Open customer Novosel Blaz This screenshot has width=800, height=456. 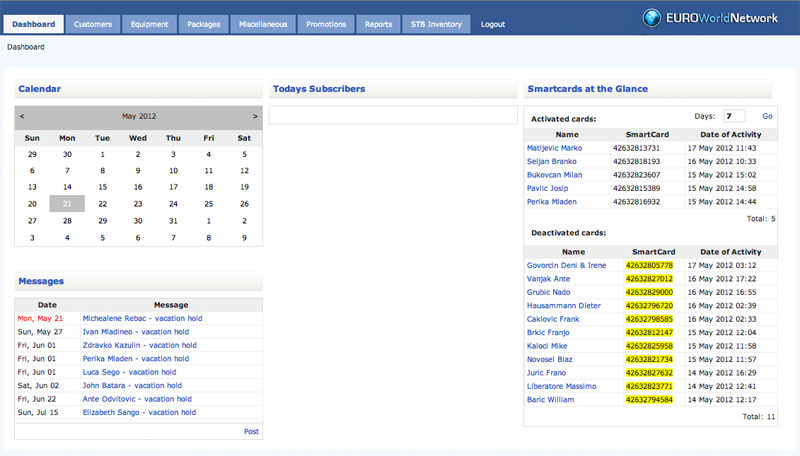tap(549, 360)
